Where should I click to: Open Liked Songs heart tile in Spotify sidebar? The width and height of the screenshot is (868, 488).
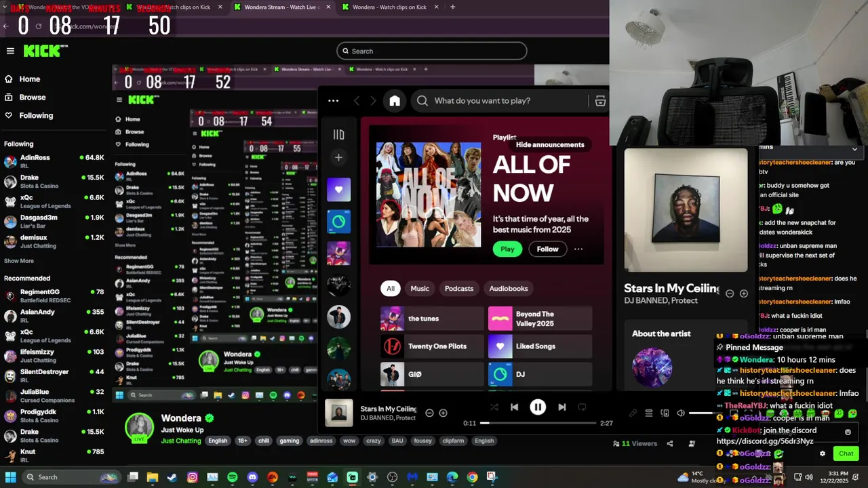click(338, 190)
